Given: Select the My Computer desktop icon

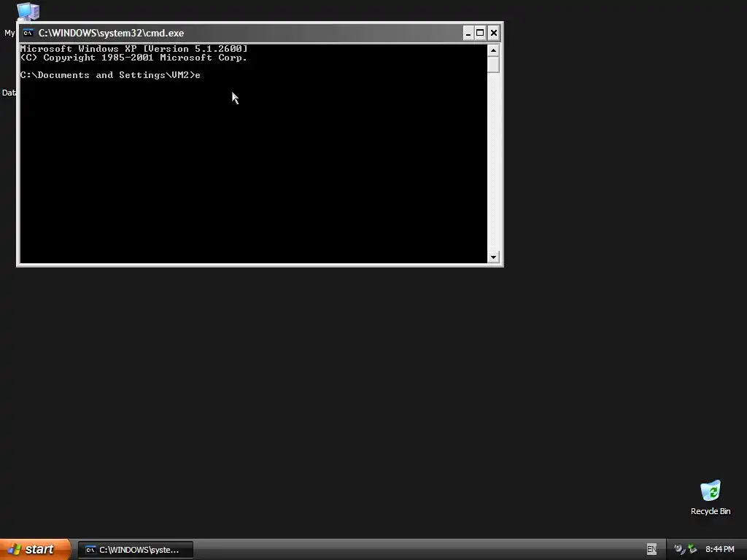Looking at the screenshot, I should click(x=28, y=11).
